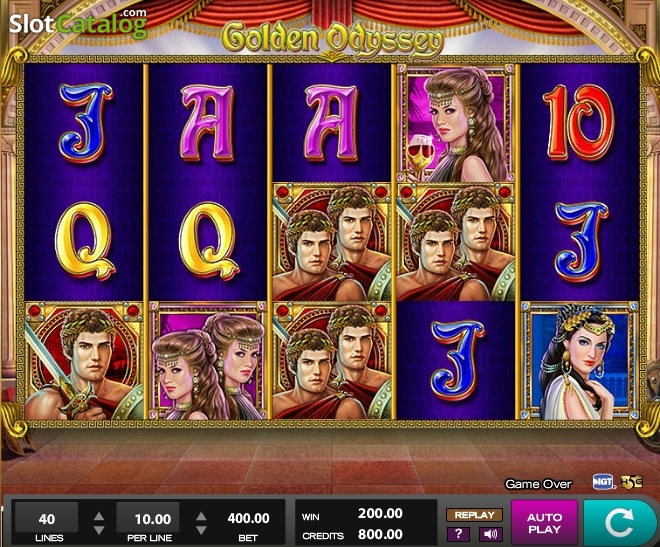Viewport: 660px width, 547px height.
Task: Increase the number of lines with up arrow
Action: tap(99, 516)
